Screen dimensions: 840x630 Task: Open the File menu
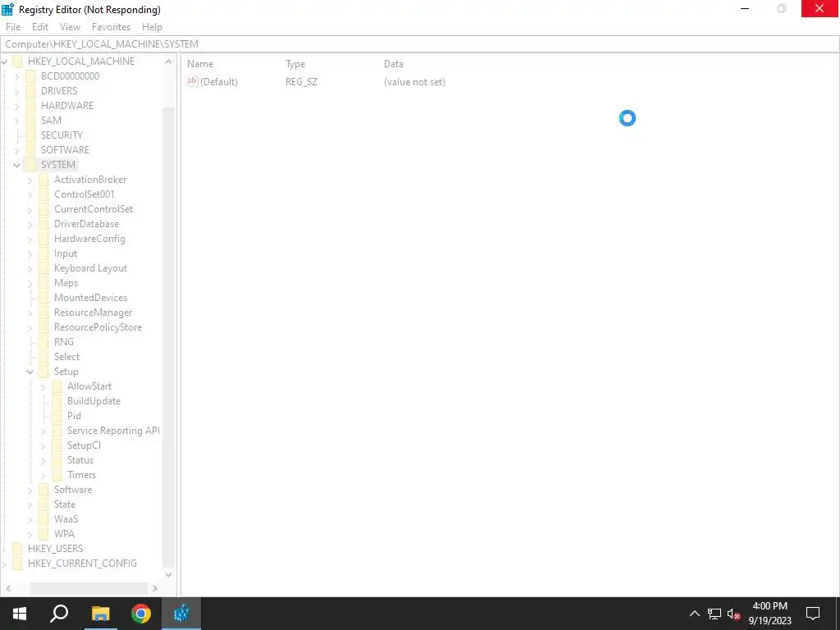point(13,27)
